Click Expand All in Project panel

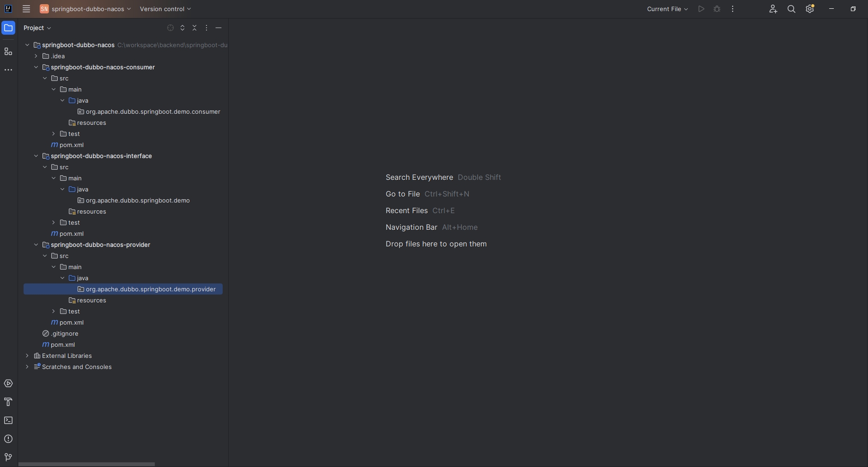tap(182, 28)
